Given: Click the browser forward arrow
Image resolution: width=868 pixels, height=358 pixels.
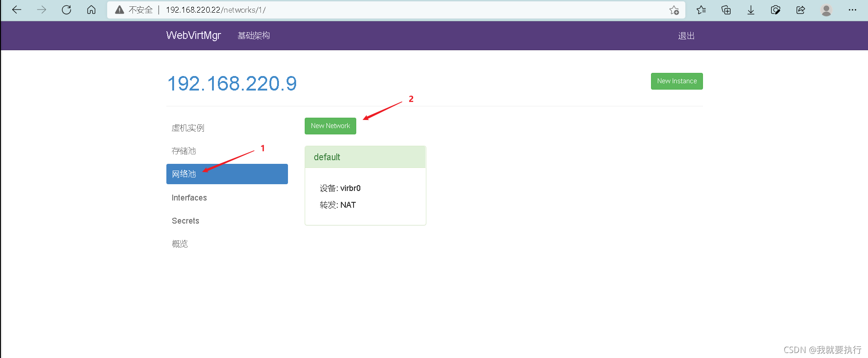Looking at the screenshot, I should (x=42, y=10).
